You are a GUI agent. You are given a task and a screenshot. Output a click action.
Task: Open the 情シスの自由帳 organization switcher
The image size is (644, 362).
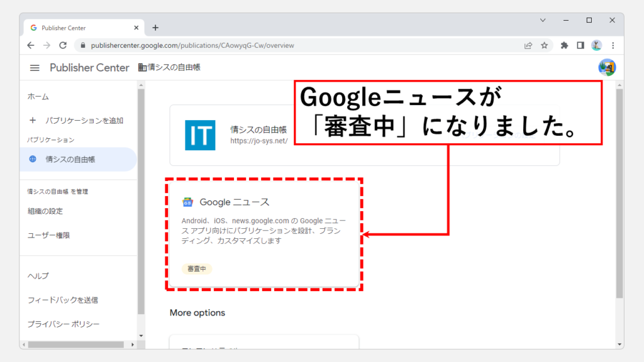tap(169, 67)
